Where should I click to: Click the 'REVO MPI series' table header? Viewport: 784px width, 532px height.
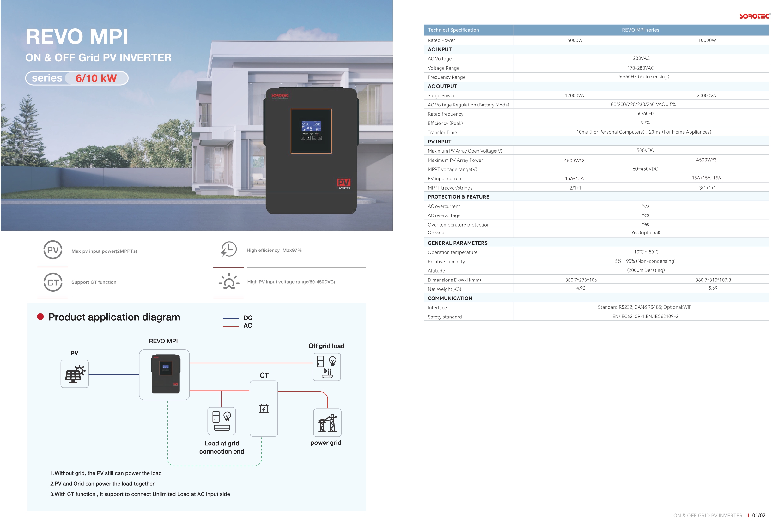click(x=640, y=30)
